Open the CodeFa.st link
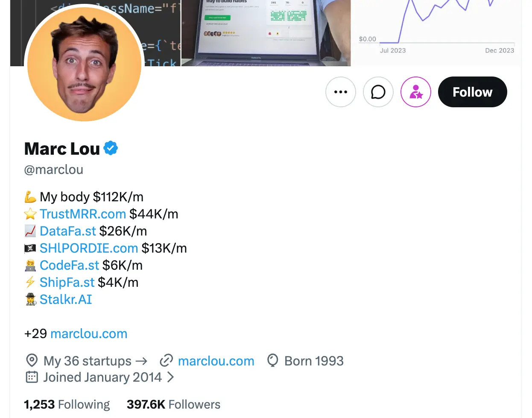Image resolution: width=532 pixels, height=418 pixels. [x=69, y=265]
